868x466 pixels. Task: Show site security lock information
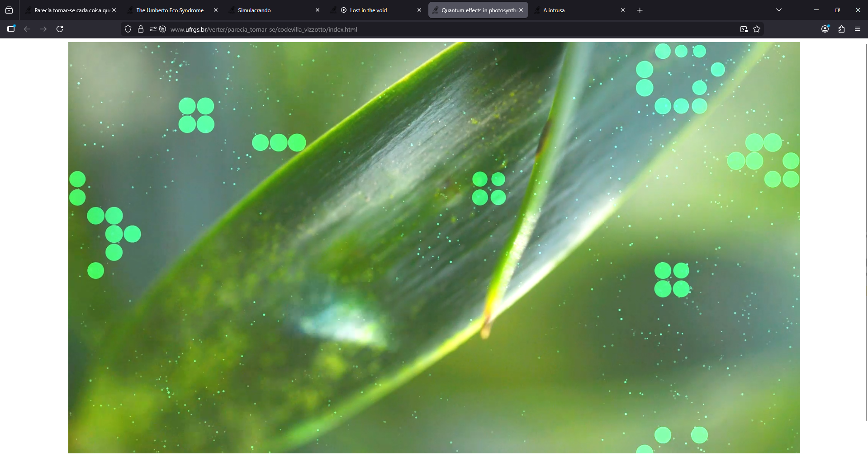pos(141,29)
